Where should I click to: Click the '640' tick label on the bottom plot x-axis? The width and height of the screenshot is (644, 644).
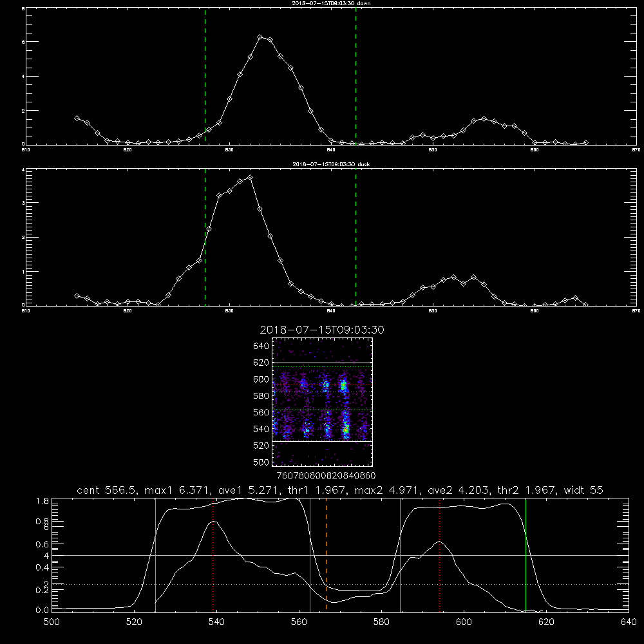pyautogui.click(x=629, y=622)
